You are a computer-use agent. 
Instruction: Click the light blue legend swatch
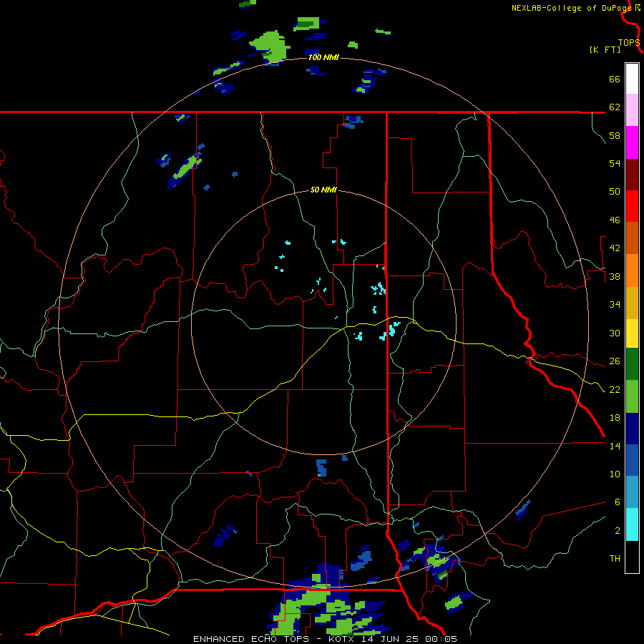(632, 492)
